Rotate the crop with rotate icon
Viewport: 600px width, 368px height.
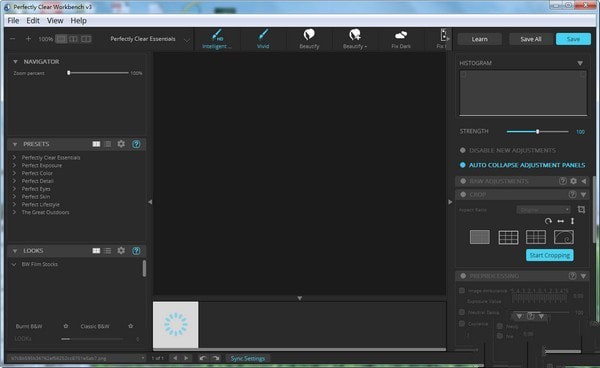[x=548, y=221]
